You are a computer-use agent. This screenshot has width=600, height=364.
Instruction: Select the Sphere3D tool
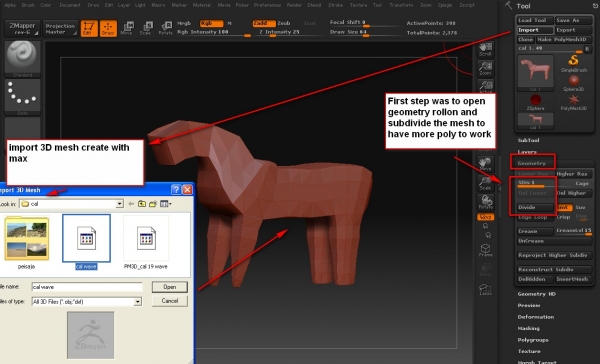tap(574, 83)
